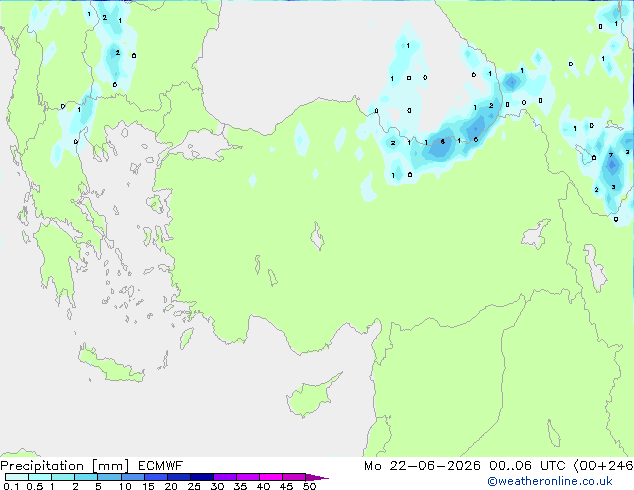634x490 pixels.
Task: Open the weatheronline.co.uk link
Action: pyautogui.click(x=550, y=481)
